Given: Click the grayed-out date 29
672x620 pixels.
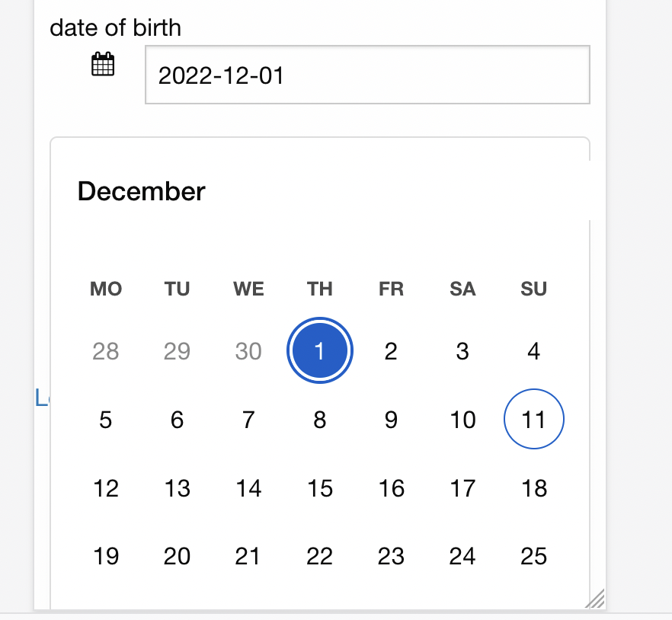Looking at the screenshot, I should pyautogui.click(x=177, y=351).
